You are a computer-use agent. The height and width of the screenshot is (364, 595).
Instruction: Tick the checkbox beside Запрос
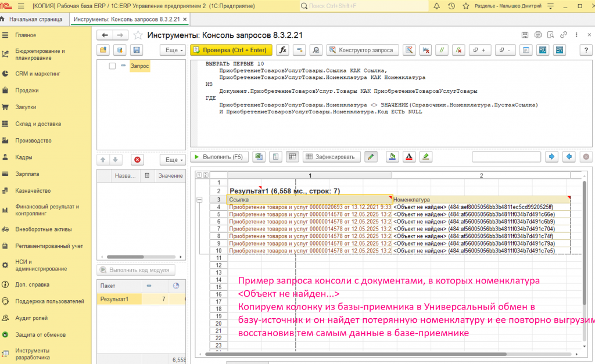(112, 66)
